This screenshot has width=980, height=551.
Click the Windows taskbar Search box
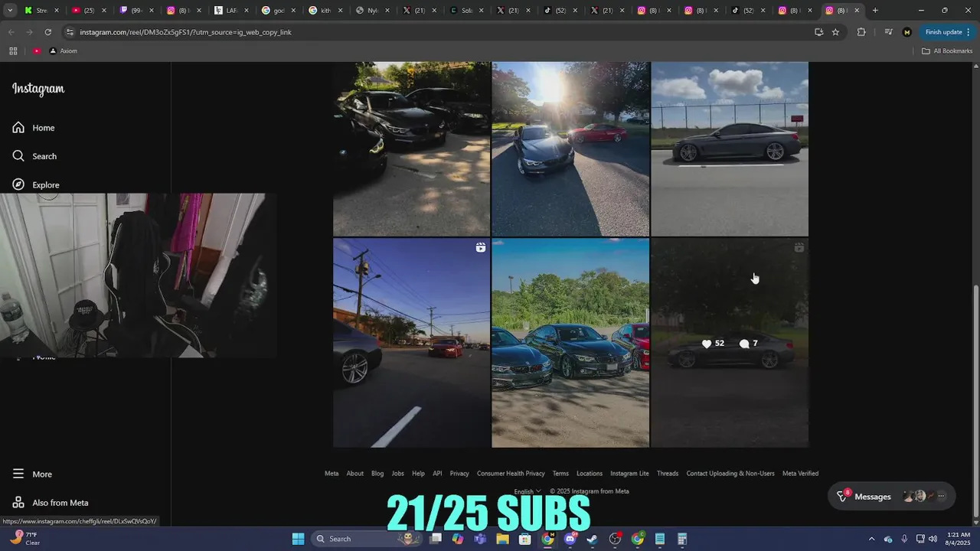click(367, 539)
